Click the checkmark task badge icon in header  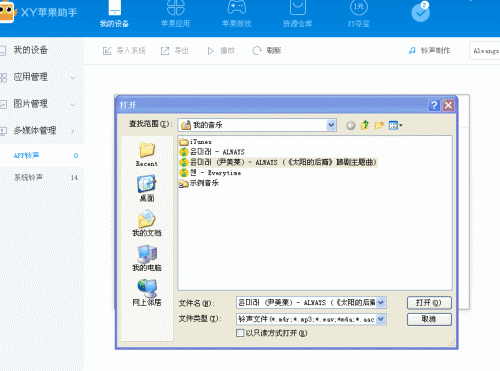point(420,13)
